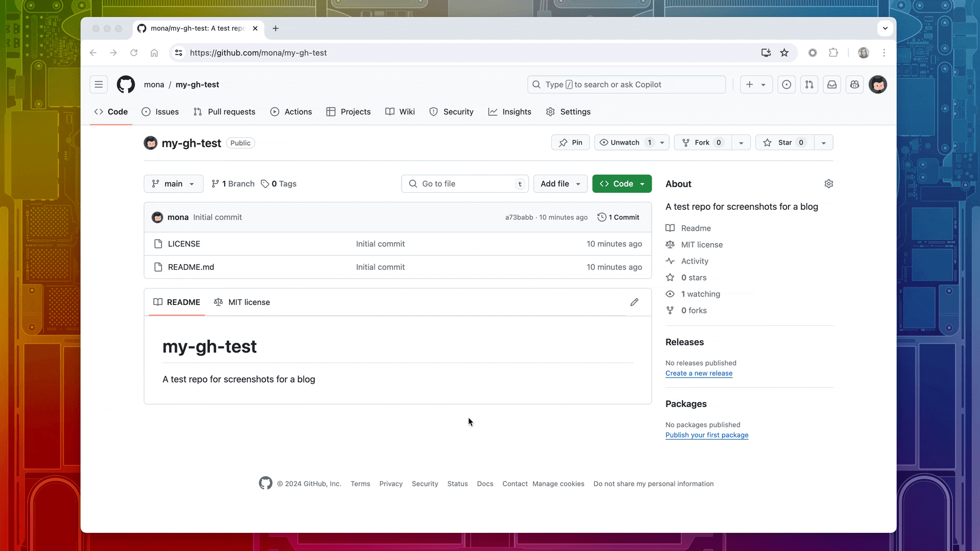Open the issues icon in header
The image size is (980, 551).
tap(787, 84)
